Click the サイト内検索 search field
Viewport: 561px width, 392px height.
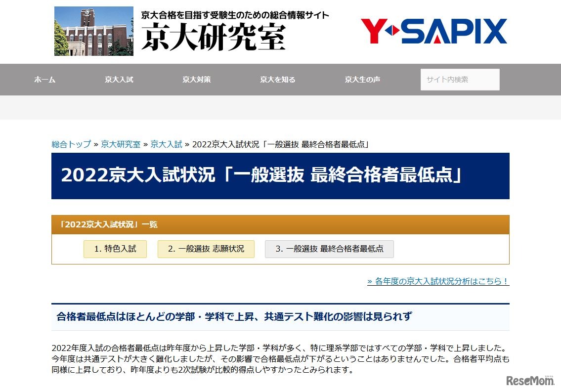[460, 79]
